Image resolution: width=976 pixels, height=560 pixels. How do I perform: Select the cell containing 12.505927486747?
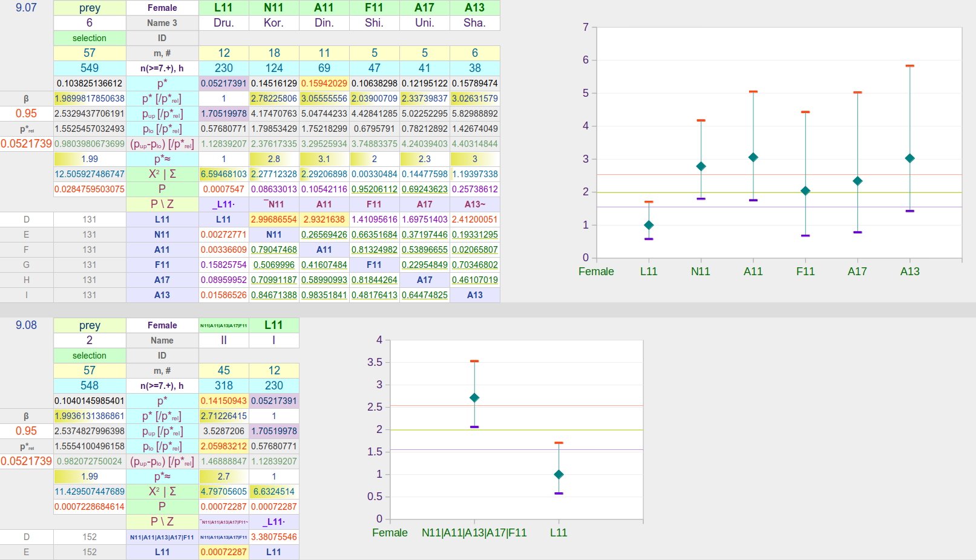(x=90, y=174)
